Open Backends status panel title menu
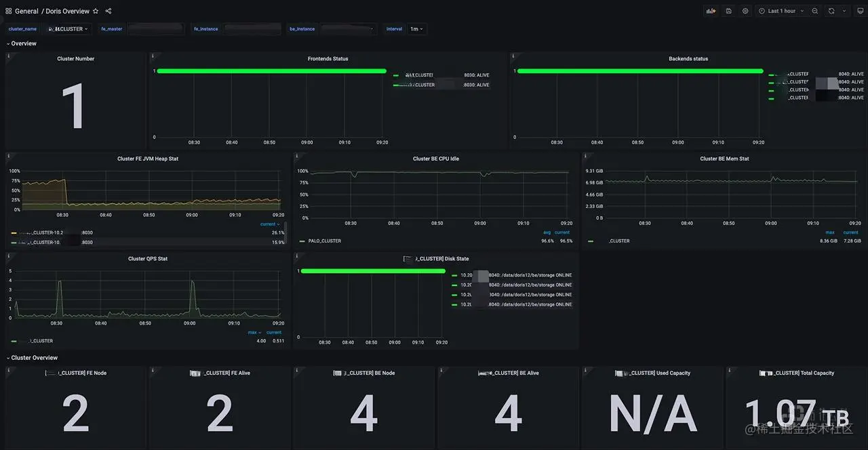Viewport: 868px width, 450px height. click(688, 59)
